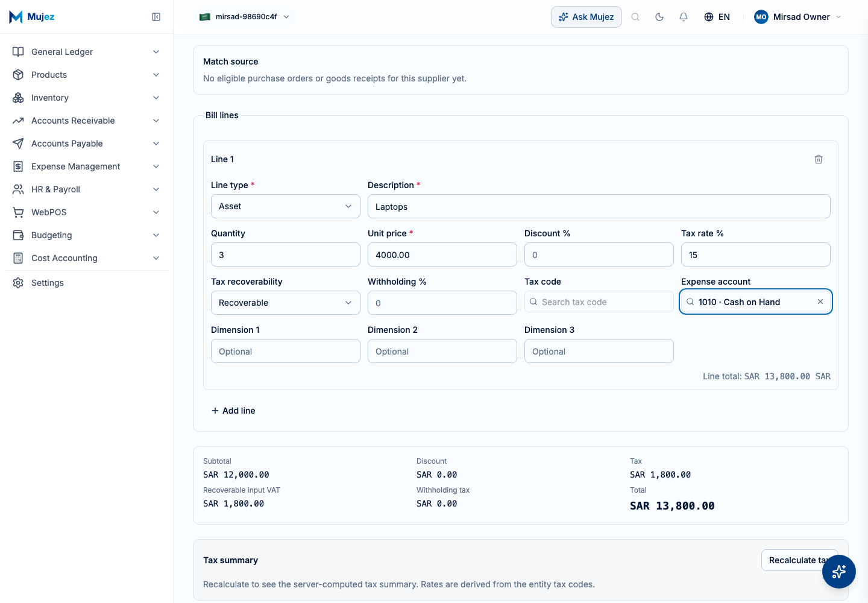Expand Inventory menu chevron
This screenshot has height=603, width=868.
156,98
